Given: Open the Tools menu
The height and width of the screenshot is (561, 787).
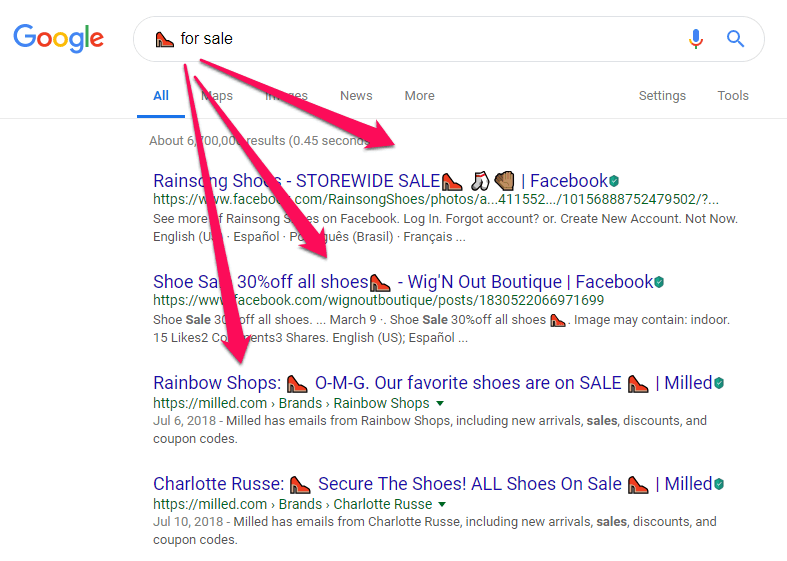Looking at the screenshot, I should [733, 96].
